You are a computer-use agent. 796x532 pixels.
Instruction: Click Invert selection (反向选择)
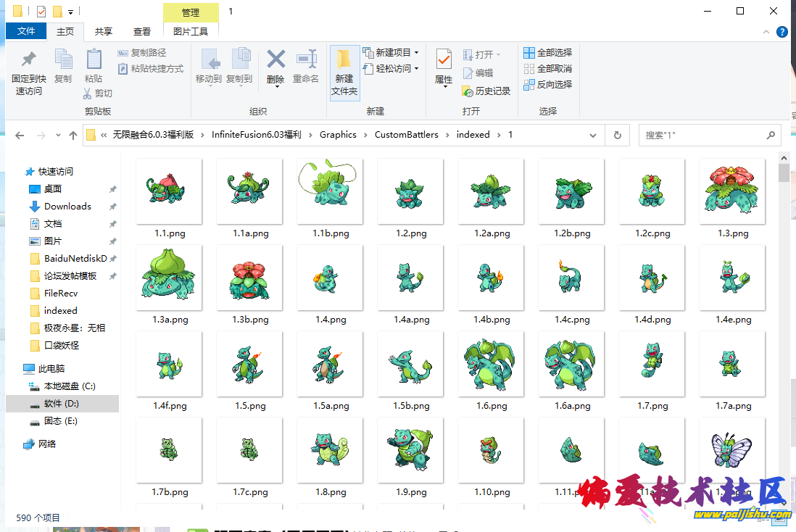tap(548, 84)
